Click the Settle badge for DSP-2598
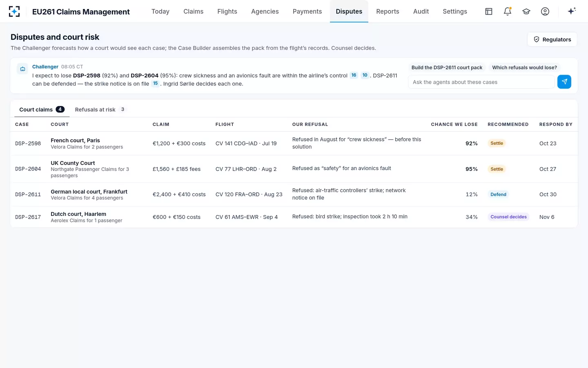The width and height of the screenshot is (588, 368). 497,143
